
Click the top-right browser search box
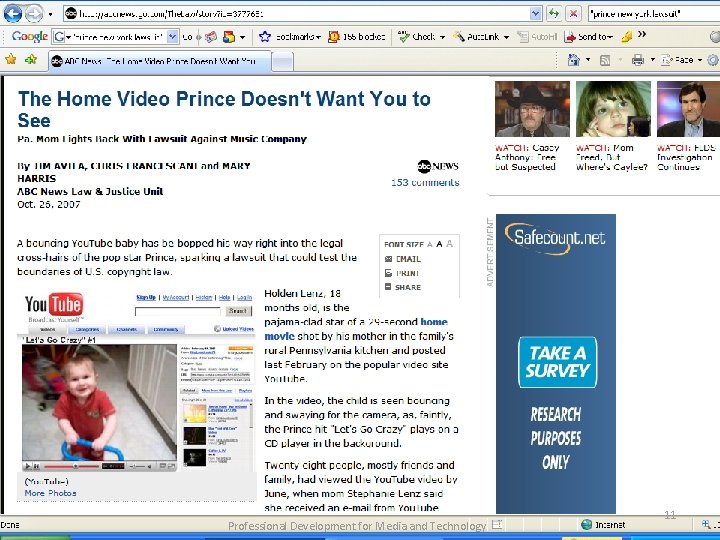(654, 14)
